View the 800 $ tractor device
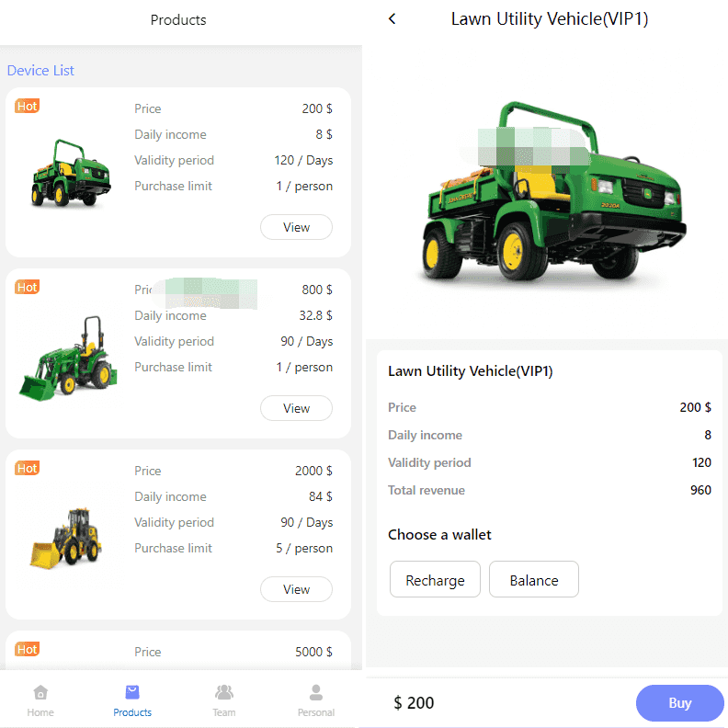 point(296,408)
